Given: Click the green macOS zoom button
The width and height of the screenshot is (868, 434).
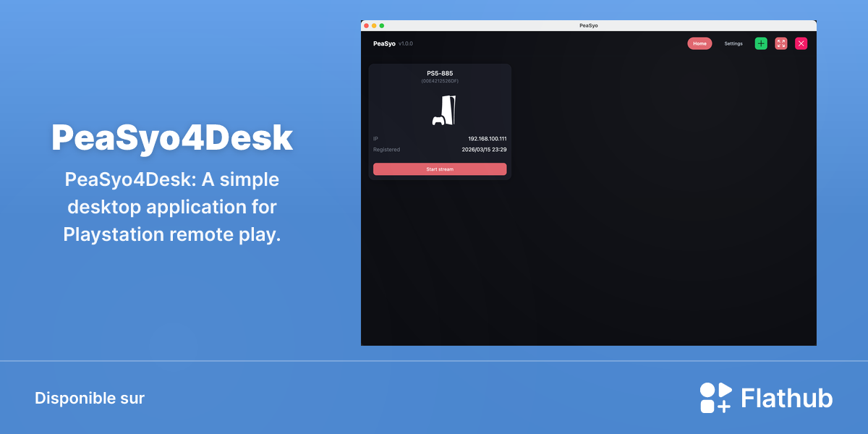Looking at the screenshot, I should (x=382, y=25).
